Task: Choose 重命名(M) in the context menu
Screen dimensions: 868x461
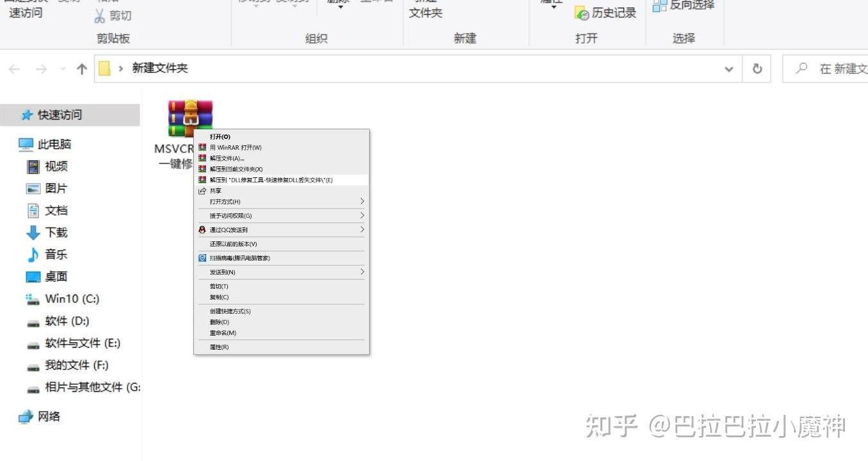Action: point(282,333)
